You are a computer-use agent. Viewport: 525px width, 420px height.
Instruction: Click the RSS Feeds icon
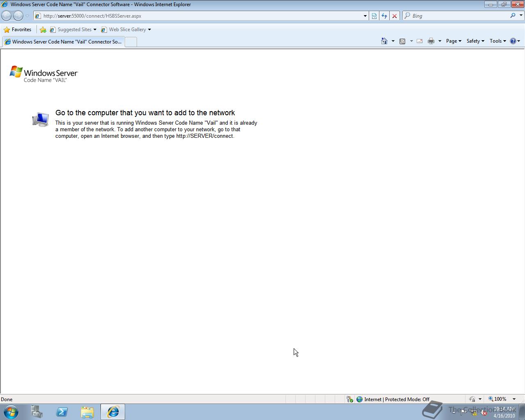[x=402, y=41]
